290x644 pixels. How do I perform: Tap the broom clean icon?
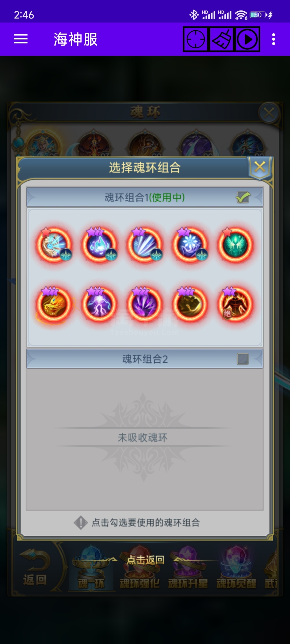pos(222,39)
